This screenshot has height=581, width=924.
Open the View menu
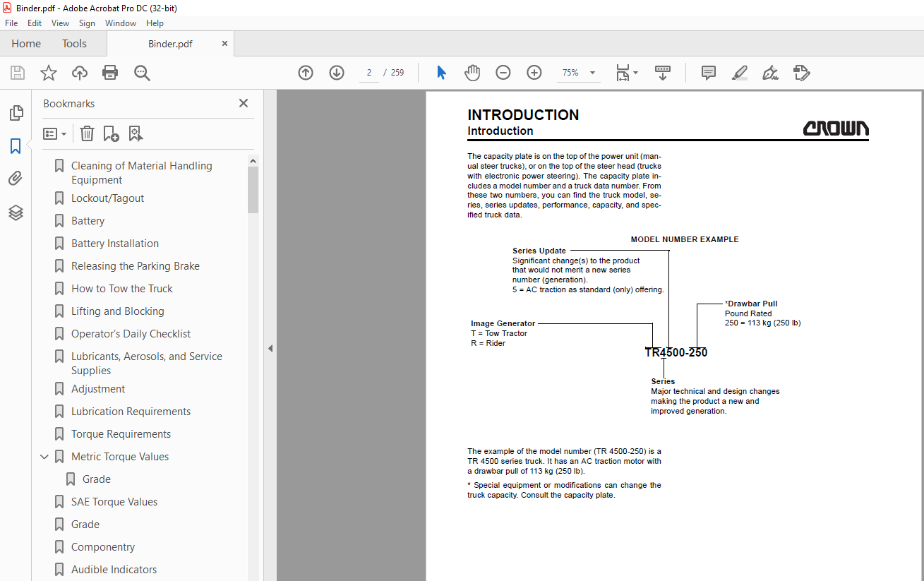pos(60,23)
